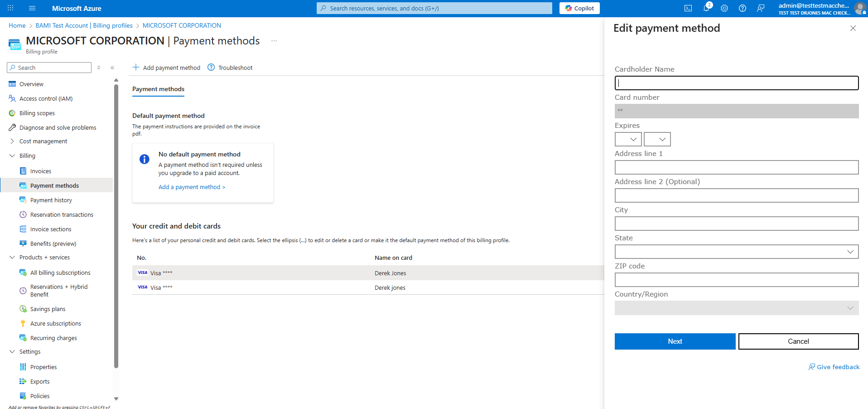Open the expiration month dropdown

[628, 139]
